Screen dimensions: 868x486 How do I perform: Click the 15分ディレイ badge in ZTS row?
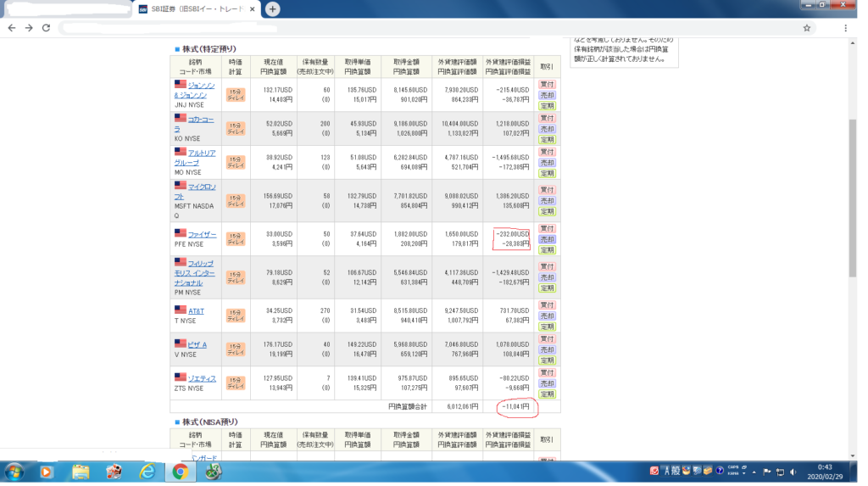point(236,383)
